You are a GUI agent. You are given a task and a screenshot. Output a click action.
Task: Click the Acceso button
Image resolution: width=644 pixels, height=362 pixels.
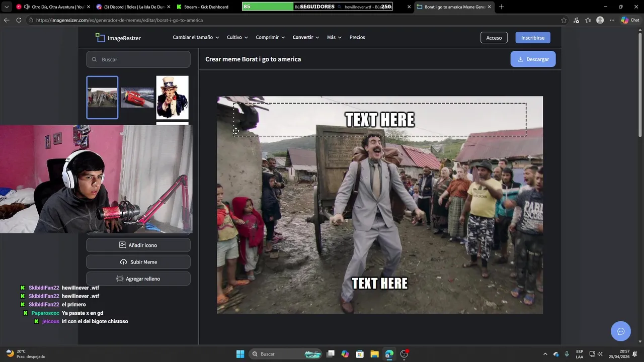pos(494,38)
